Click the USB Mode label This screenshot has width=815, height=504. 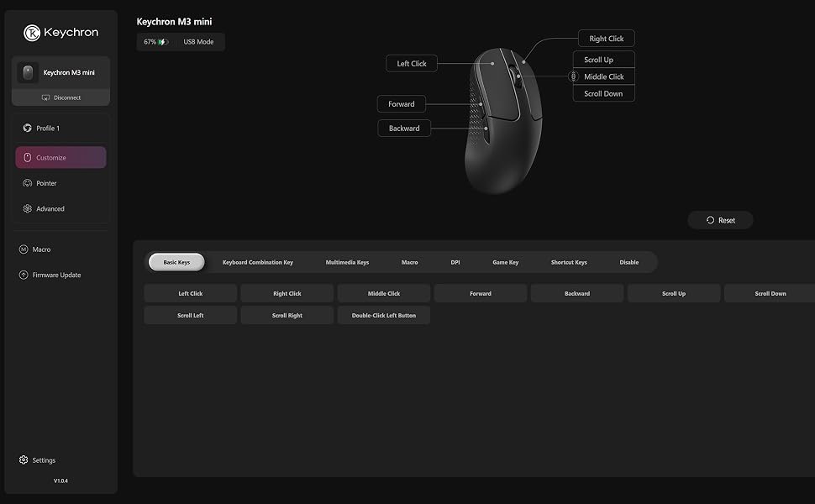198,42
